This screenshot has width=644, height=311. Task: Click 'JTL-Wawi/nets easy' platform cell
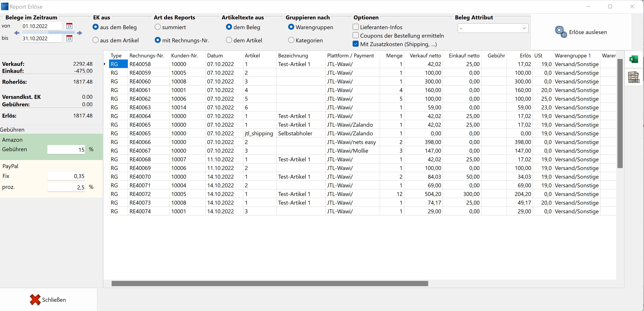point(352,142)
